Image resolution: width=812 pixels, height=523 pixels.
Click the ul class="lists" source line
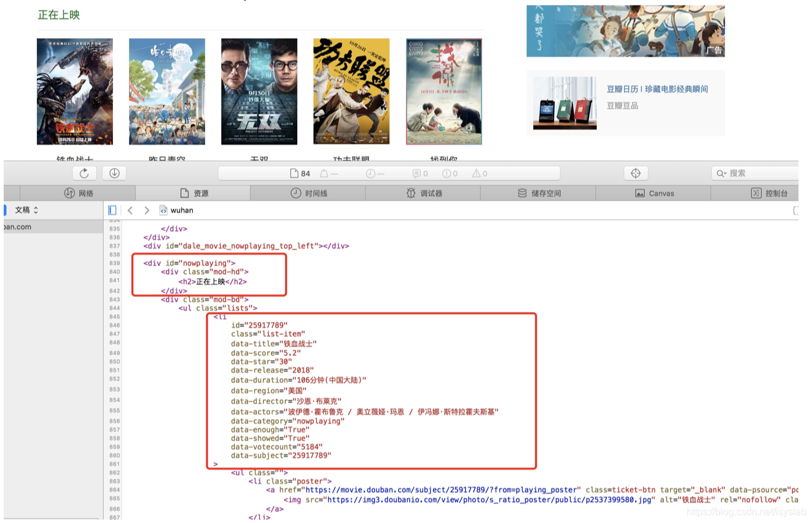(x=218, y=308)
